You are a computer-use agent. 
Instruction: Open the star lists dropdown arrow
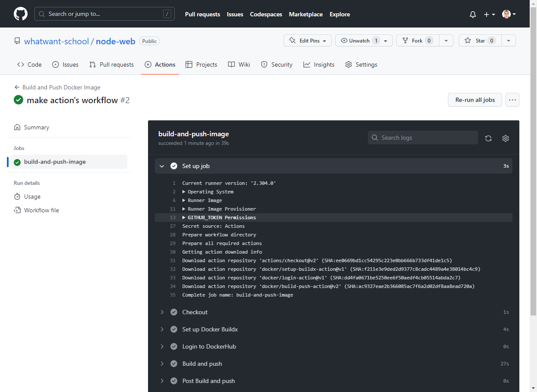pyautogui.click(x=508, y=40)
